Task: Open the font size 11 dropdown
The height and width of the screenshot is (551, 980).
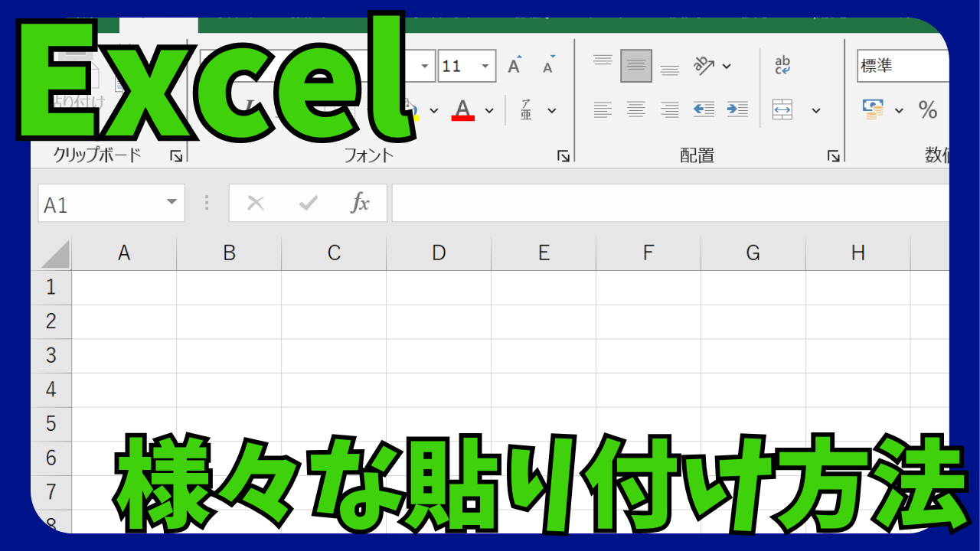Action: pyautogui.click(x=485, y=66)
